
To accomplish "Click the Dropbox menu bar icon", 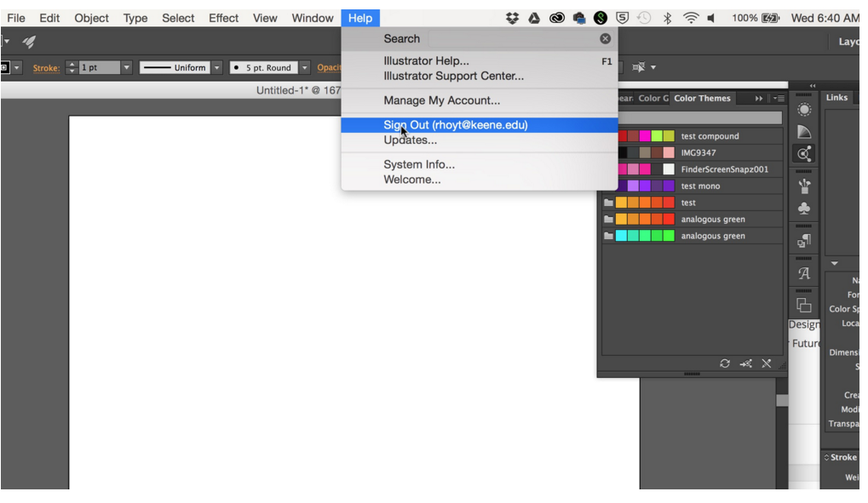I will (x=512, y=18).
